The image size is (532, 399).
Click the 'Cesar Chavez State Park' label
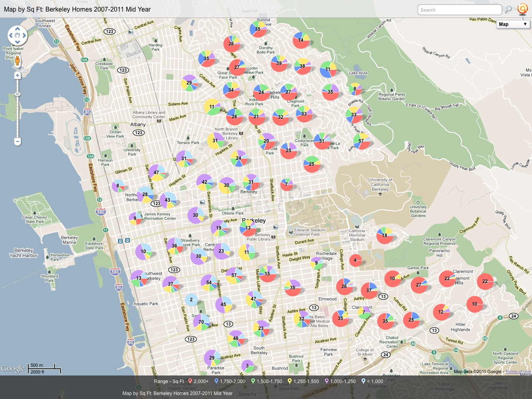pyautogui.click(x=35, y=220)
